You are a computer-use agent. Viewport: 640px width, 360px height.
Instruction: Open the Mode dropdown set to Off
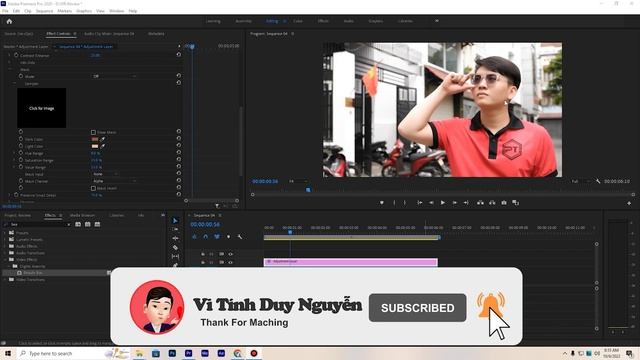pyautogui.click(x=114, y=76)
